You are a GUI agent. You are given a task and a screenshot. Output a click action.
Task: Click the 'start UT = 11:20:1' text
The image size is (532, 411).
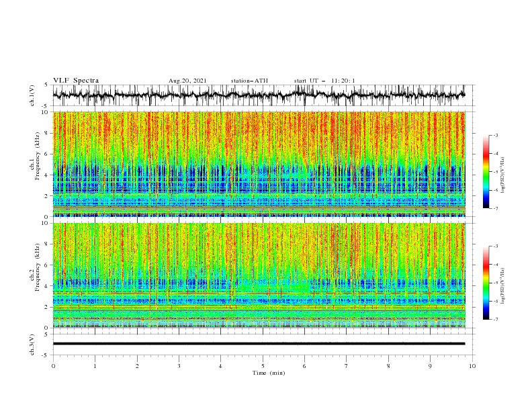pos(324,81)
